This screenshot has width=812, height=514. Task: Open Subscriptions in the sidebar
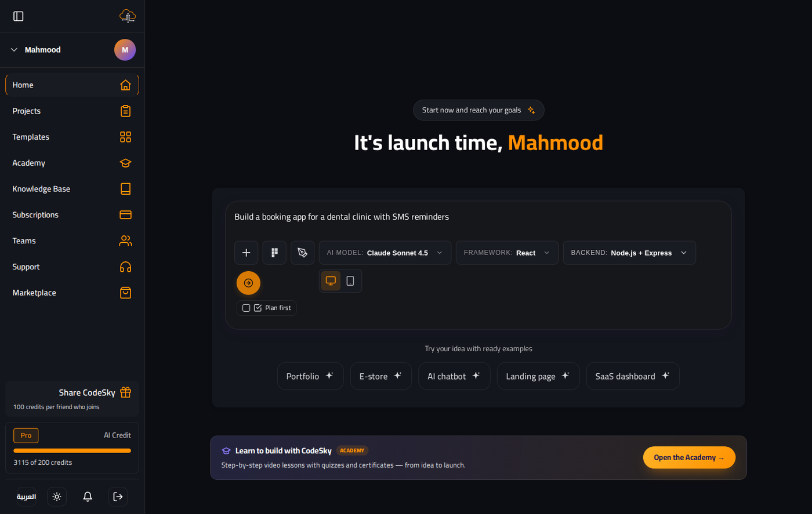[x=72, y=215]
